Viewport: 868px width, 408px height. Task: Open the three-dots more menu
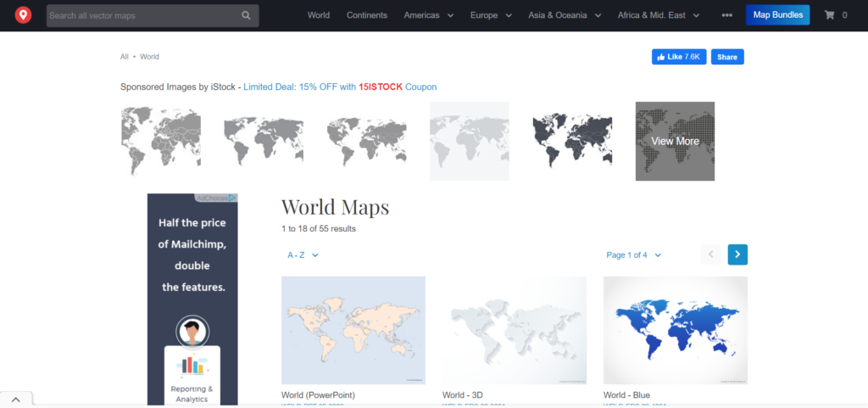click(726, 15)
